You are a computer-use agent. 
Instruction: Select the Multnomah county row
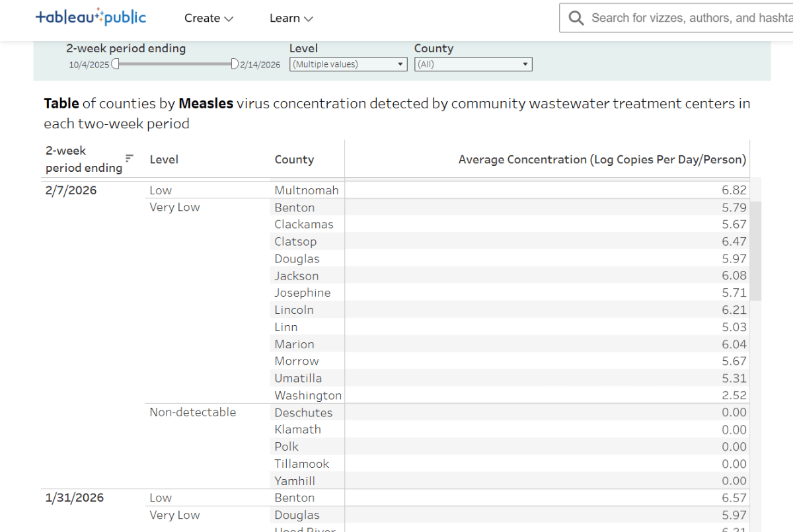(307, 190)
